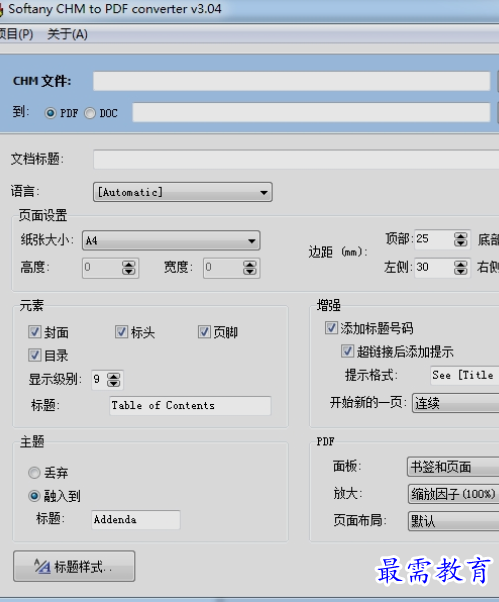Open the 开始新的一页 连续 dropdown

pyautogui.click(x=456, y=403)
